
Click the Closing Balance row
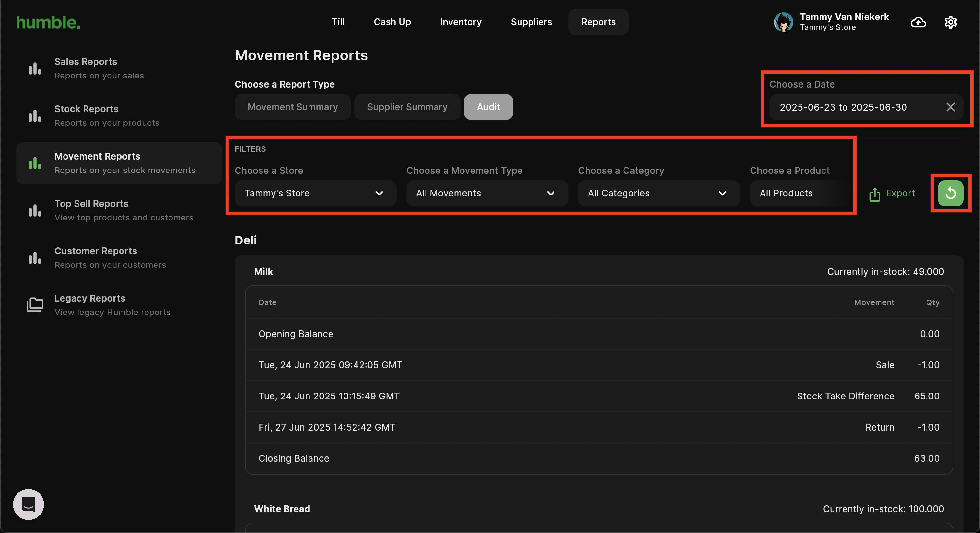(x=599, y=458)
